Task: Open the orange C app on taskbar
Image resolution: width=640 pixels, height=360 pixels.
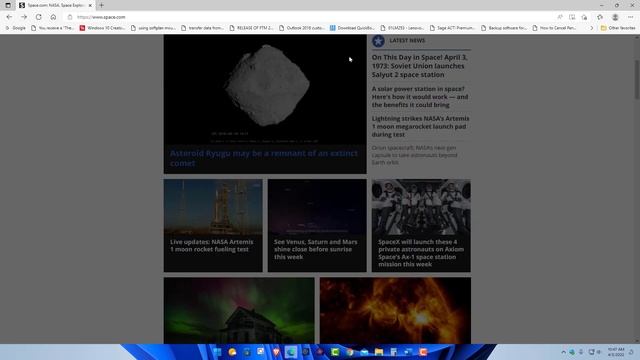Action: coord(423,352)
